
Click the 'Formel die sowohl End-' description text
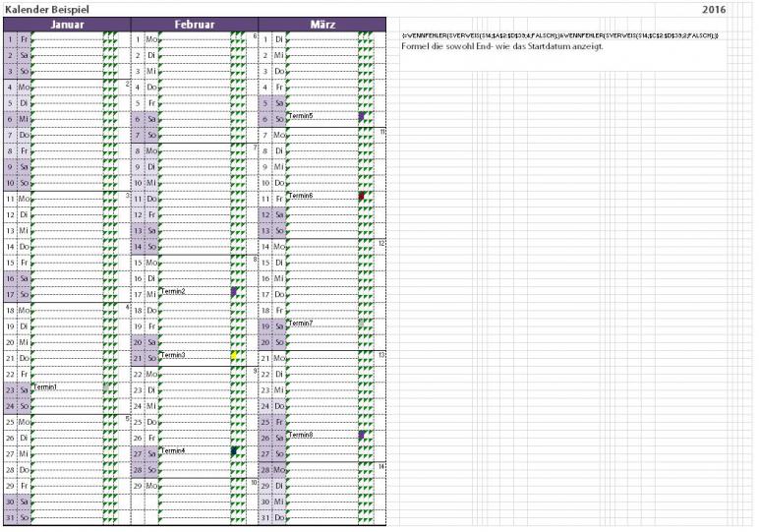point(502,46)
